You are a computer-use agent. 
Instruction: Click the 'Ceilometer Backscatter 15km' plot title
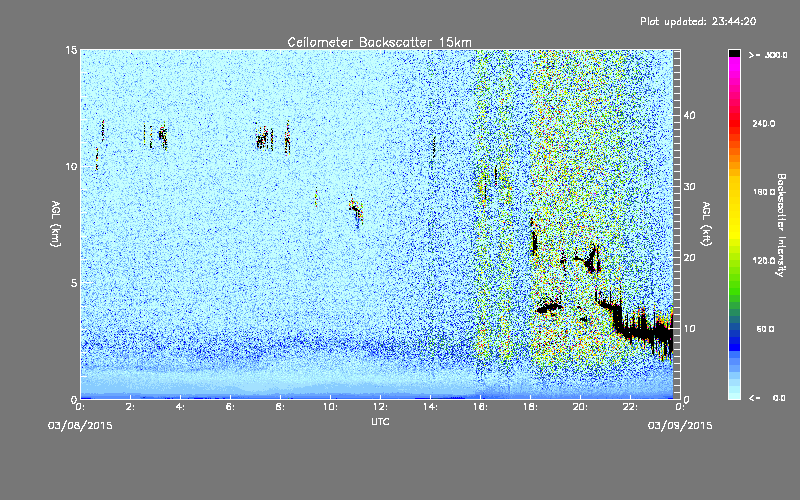click(x=379, y=42)
